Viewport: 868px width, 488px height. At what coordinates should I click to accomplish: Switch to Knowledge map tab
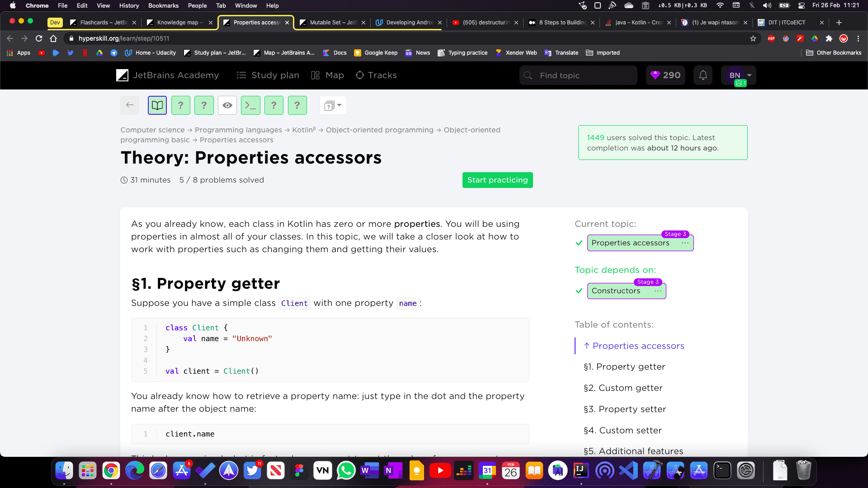(179, 22)
